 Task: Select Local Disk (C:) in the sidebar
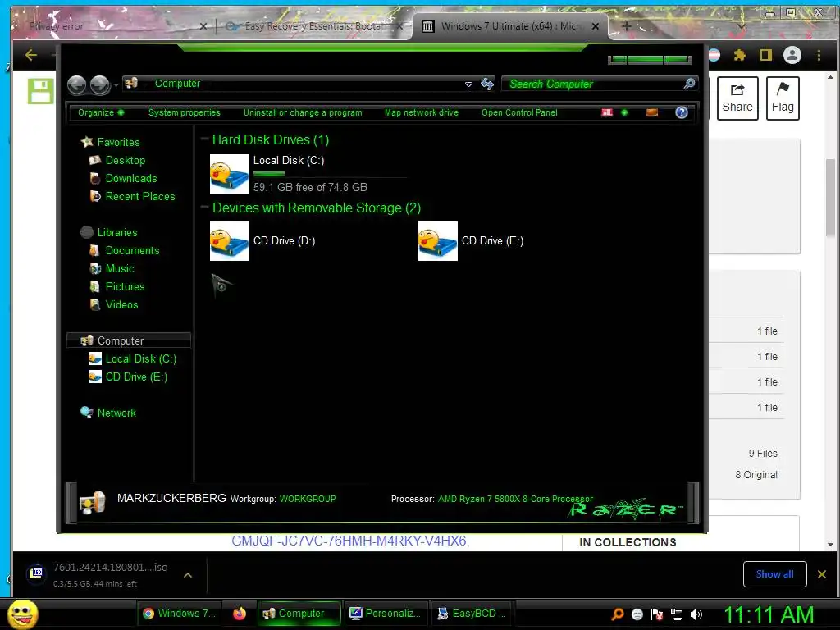[140, 359]
